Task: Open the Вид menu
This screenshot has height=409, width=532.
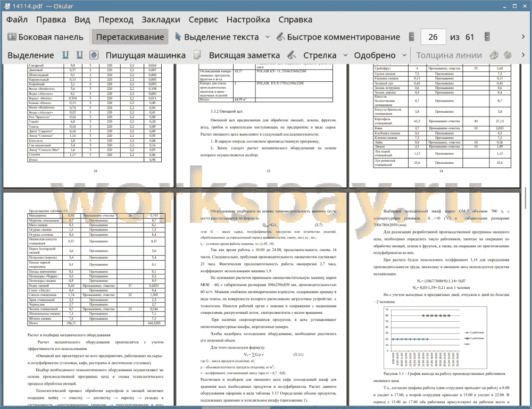Action: pyautogui.click(x=82, y=20)
